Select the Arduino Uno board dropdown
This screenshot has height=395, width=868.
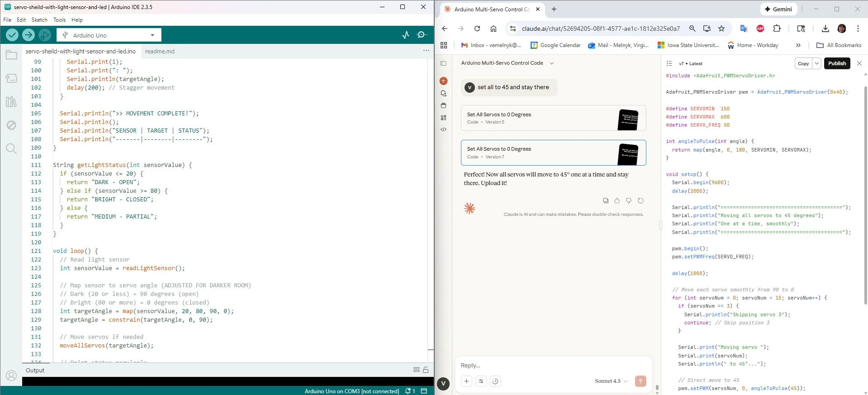pyautogui.click(x=109, y=35)
